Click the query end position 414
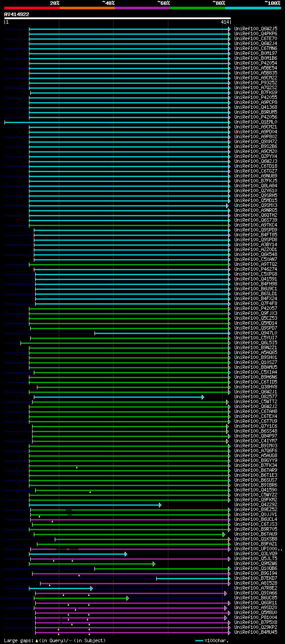The image size is (285, 644). (224, 22)
